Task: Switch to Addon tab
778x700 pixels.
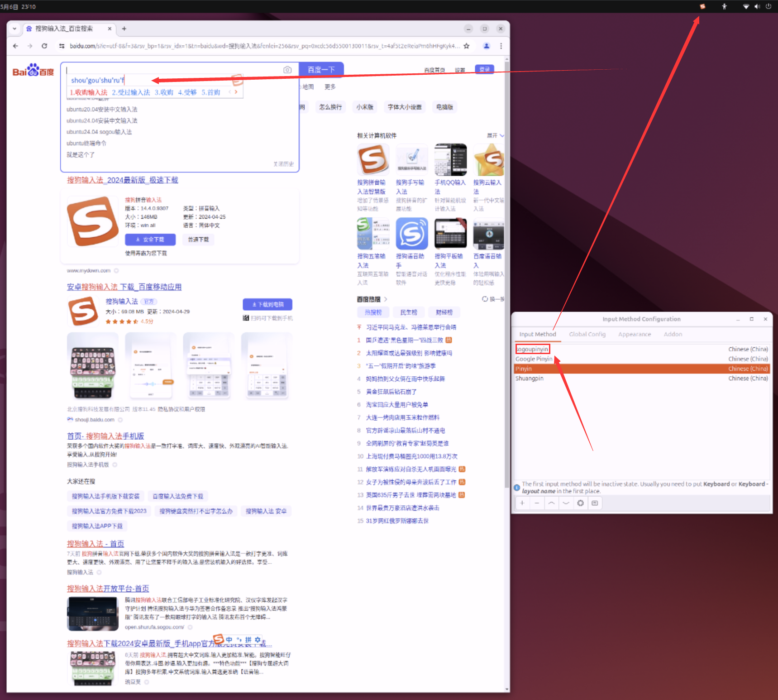Action: [673, 334]
